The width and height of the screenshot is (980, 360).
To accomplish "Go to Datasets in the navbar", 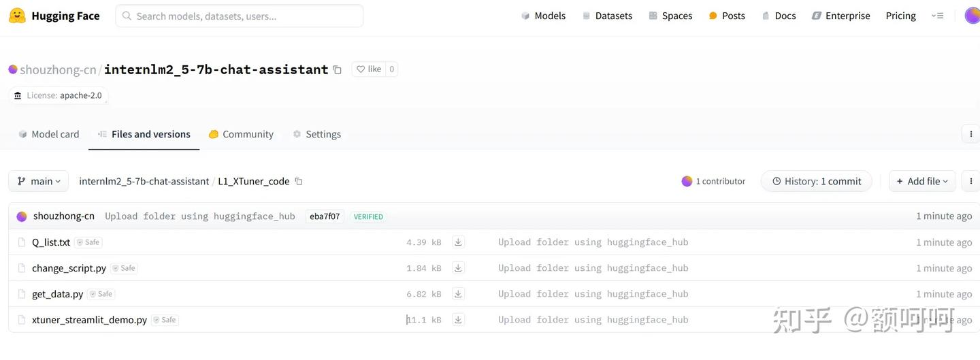I will (x=607, y=16).
